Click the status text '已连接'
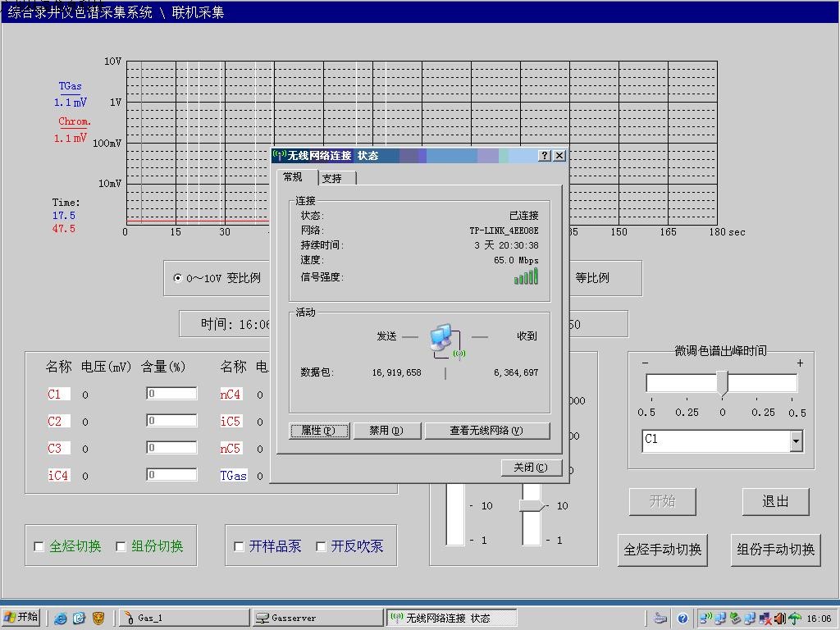 524,216
